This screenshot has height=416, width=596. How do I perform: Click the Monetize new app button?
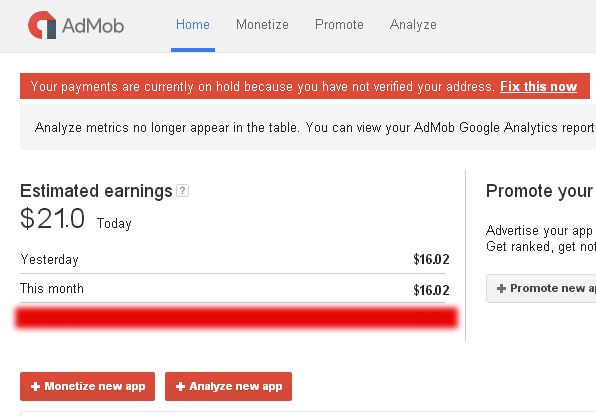click(x=87, y=386)
